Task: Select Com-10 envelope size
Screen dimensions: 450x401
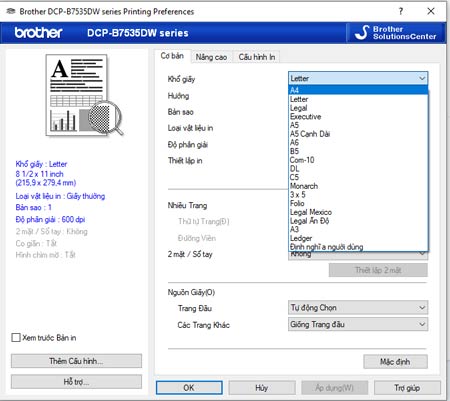Action: pos(358,160)
